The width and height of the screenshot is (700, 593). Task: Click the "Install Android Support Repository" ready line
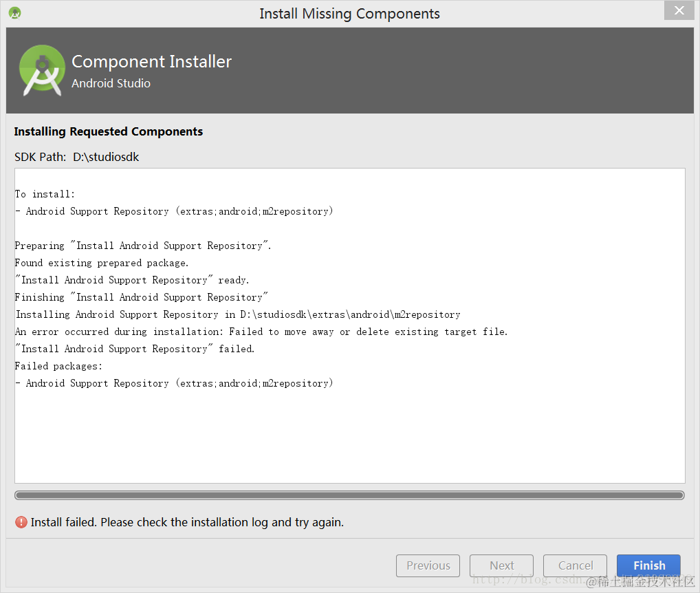click(x=132, y=280)
